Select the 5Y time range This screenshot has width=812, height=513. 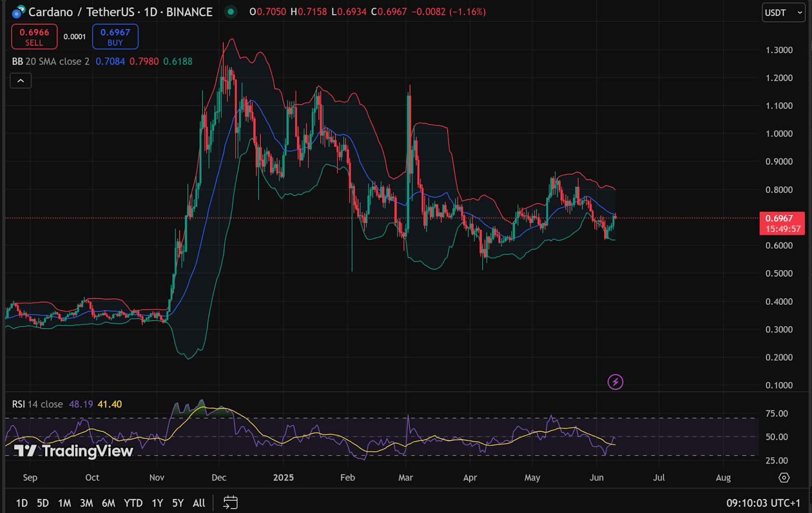178,503
